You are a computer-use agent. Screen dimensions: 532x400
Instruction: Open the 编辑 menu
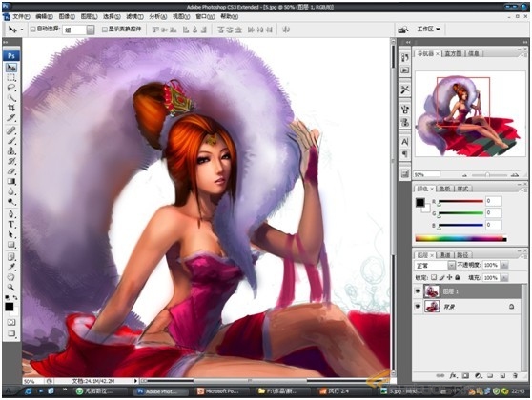pos(44,16)
